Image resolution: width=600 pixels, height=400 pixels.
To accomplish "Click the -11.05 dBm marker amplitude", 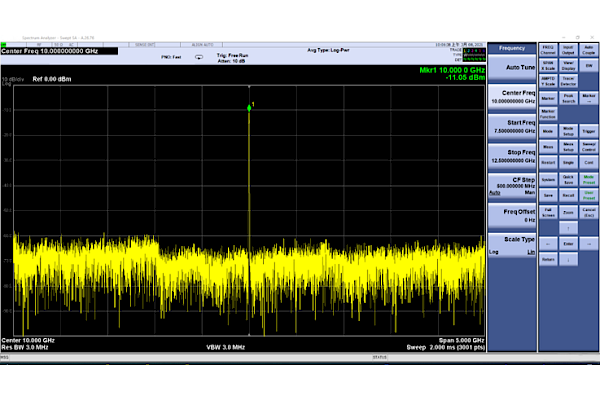I will tap(465, 77).
